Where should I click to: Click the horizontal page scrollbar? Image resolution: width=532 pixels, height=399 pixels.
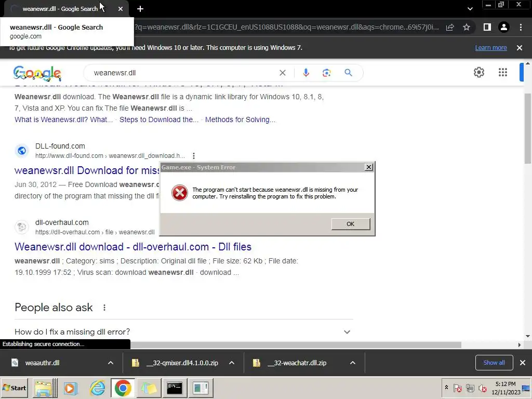(295, 345)
